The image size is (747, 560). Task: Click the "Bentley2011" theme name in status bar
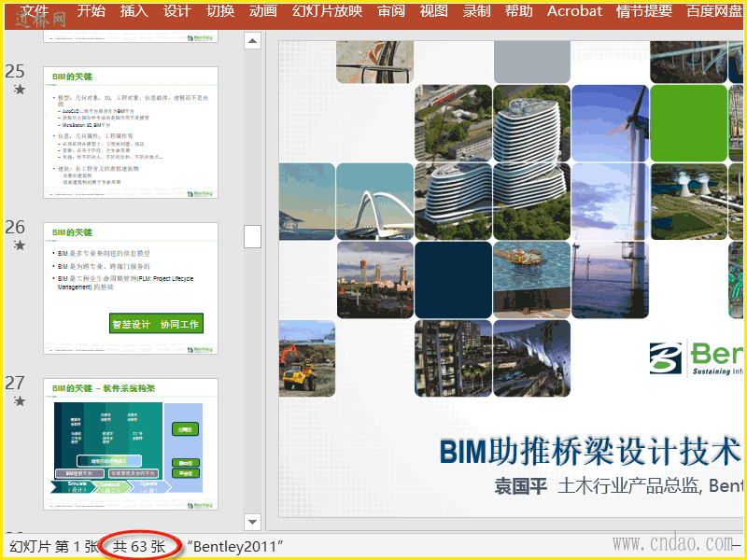235,546
